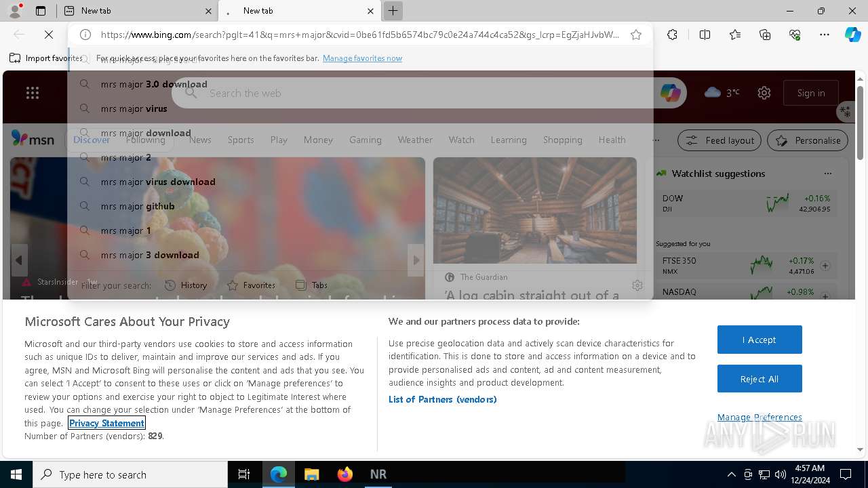Click Reject All cookies button
This screenshot has width=868, height=488.
(759, 379)
